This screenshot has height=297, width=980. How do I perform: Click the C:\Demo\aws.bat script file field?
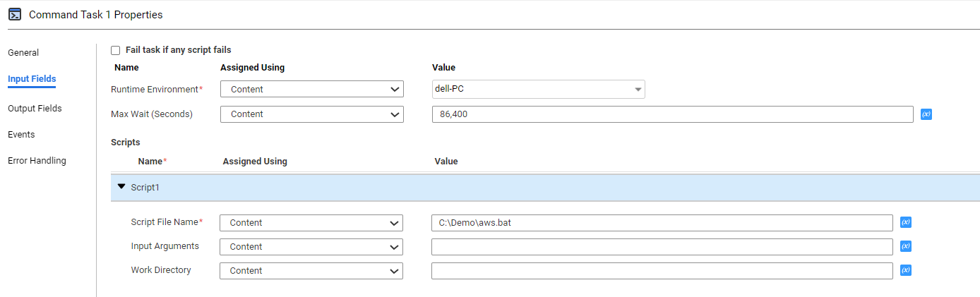tap(662, 223)
